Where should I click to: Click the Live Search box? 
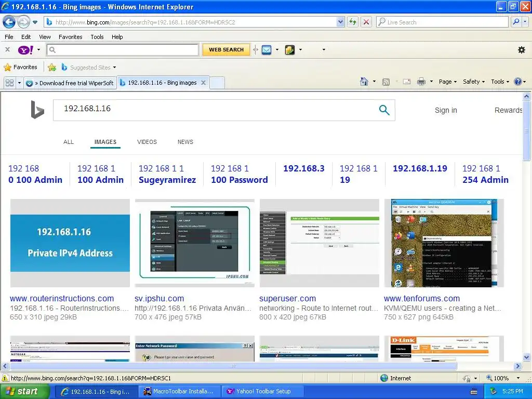coord(442,22)
